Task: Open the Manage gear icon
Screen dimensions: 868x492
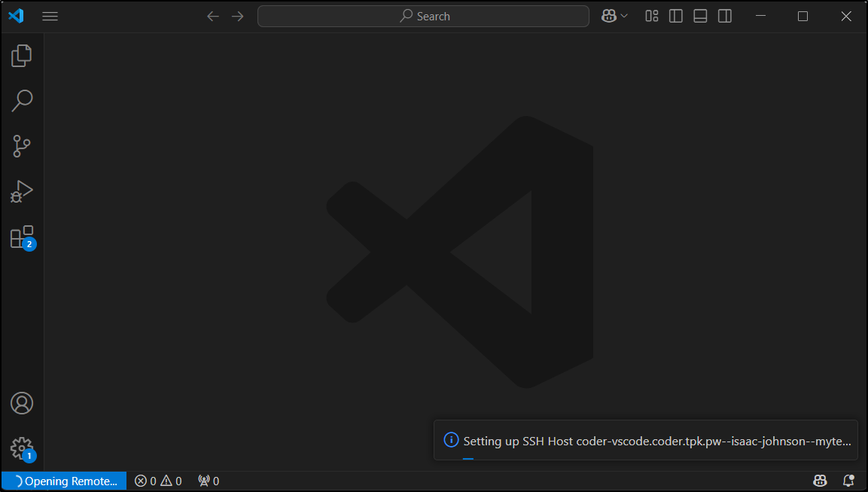Action: coord(23,449)
